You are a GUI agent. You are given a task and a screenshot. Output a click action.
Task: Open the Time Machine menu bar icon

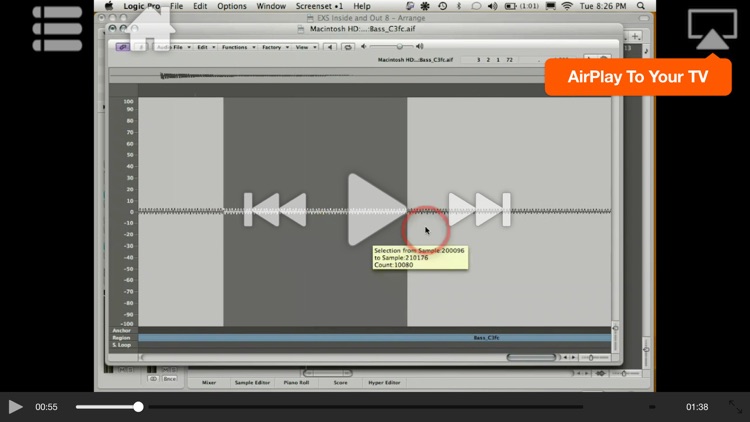pyautogui.click(x=442, y=6)
